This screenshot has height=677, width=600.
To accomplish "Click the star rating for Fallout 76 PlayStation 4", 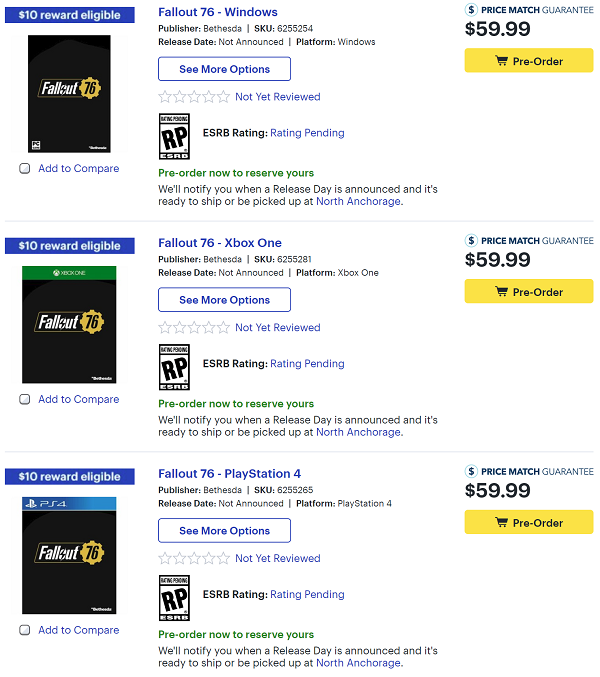I will pyautogui.click(x=194, y=558).
